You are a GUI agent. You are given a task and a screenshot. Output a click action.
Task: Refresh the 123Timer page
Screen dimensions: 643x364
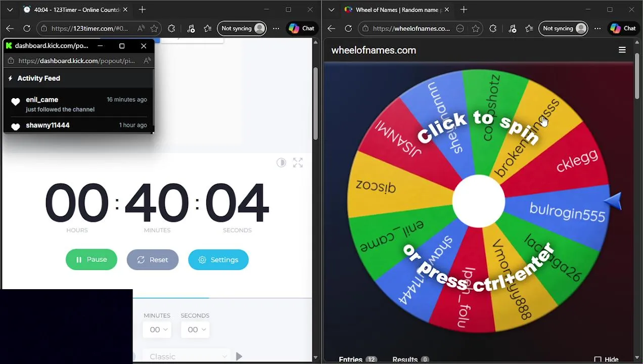27,29
